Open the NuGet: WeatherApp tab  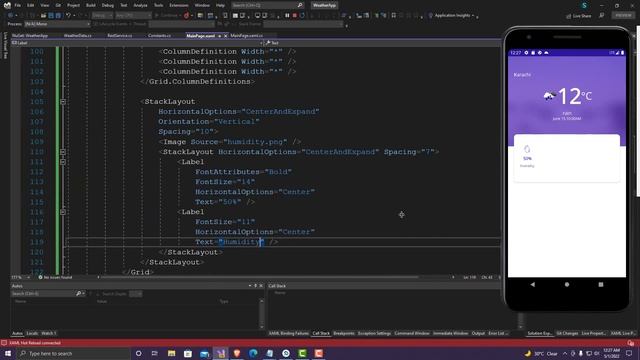pyautogui.click(x=30, y=36)
